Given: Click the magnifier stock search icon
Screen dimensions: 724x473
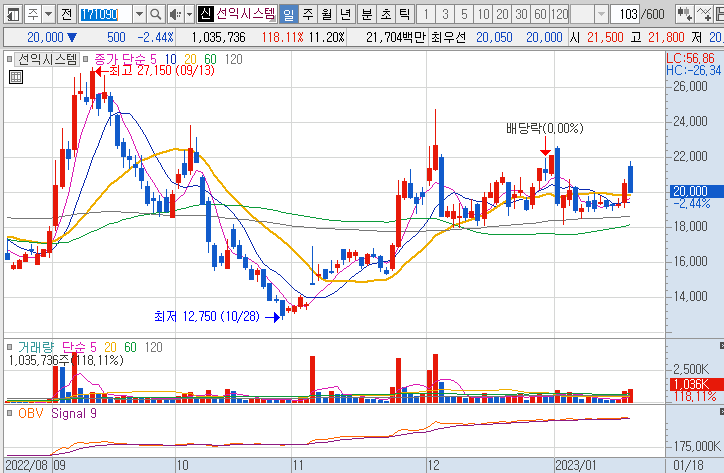Looking at the screenshot, I should (156, 14).
